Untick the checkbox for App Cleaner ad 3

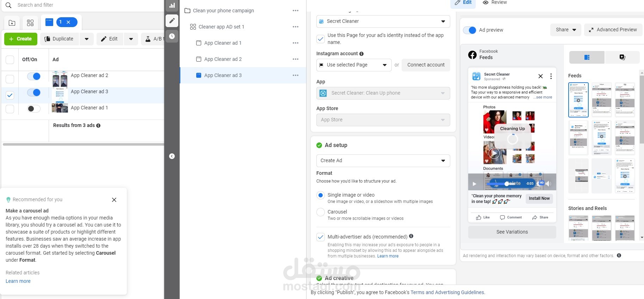(10, 95)
